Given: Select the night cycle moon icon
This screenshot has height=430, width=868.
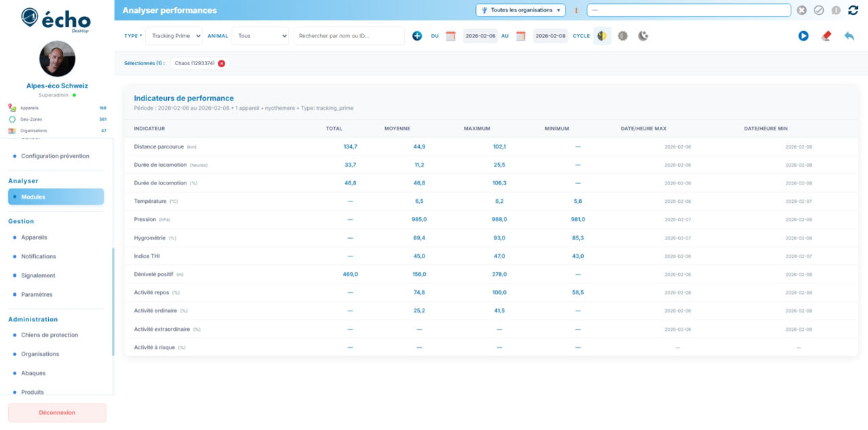Looking at the screenshot, I should 643,36.
